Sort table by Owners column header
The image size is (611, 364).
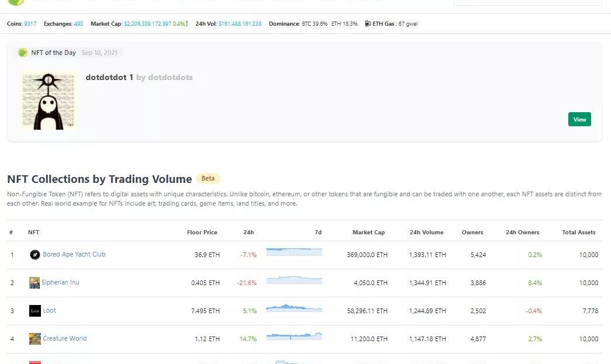472,233
